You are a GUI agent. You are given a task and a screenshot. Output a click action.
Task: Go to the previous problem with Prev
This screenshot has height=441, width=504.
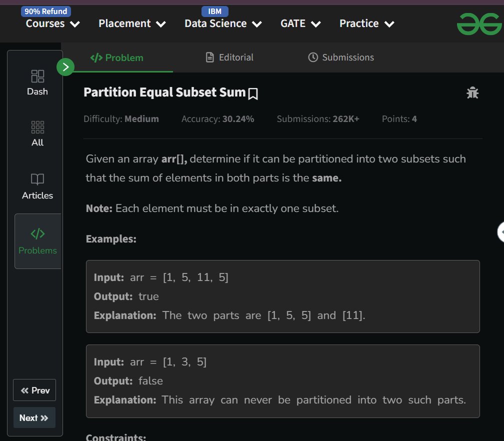(34, 390)
